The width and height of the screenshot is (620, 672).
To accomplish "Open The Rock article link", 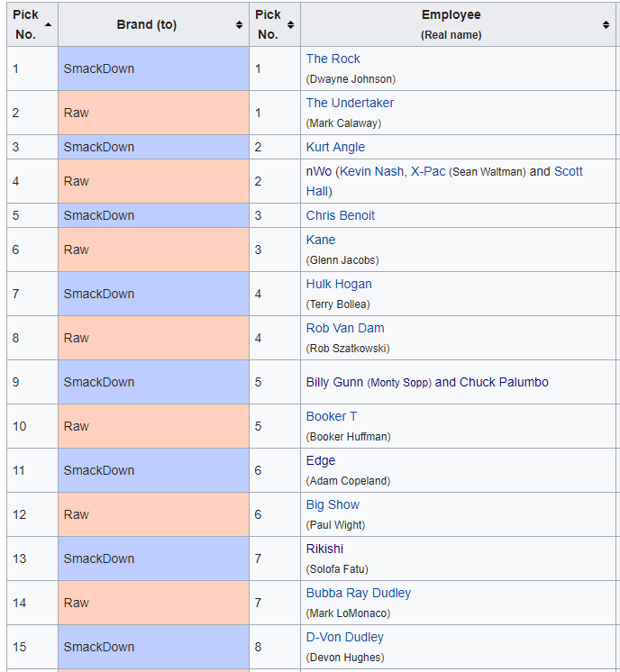I will click(333, 59).
